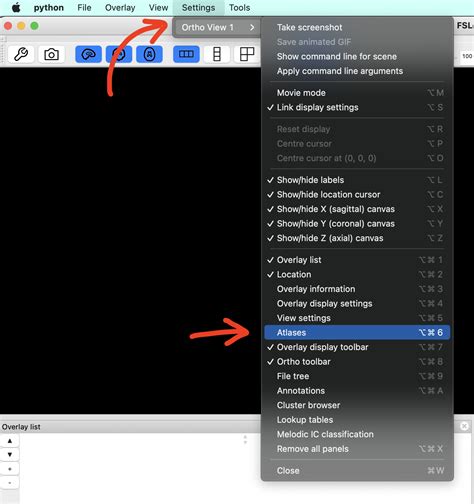Choose Close from the menu
The image size is (474, 504).
click(x=357, y=471)
